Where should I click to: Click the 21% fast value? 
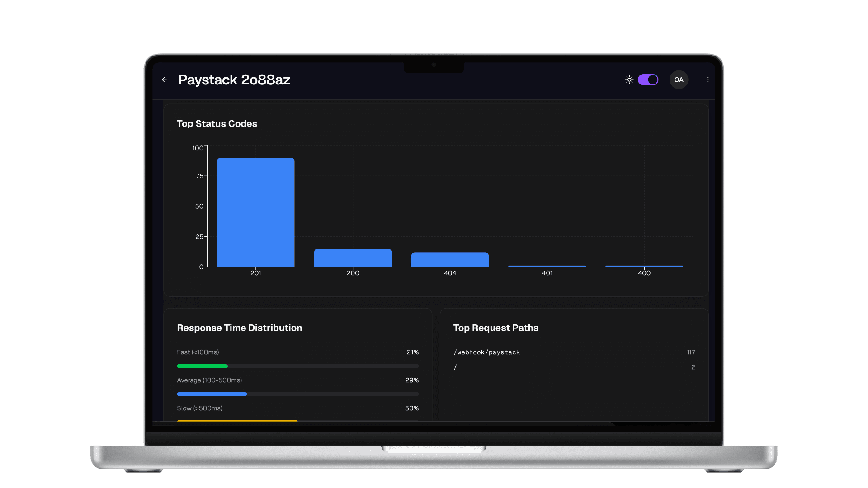(x=412, y=352)
